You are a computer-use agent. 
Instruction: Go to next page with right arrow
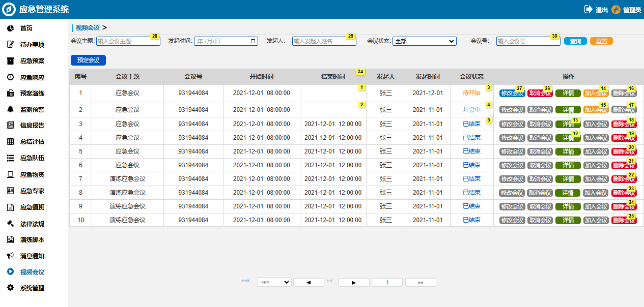[354, 282]
